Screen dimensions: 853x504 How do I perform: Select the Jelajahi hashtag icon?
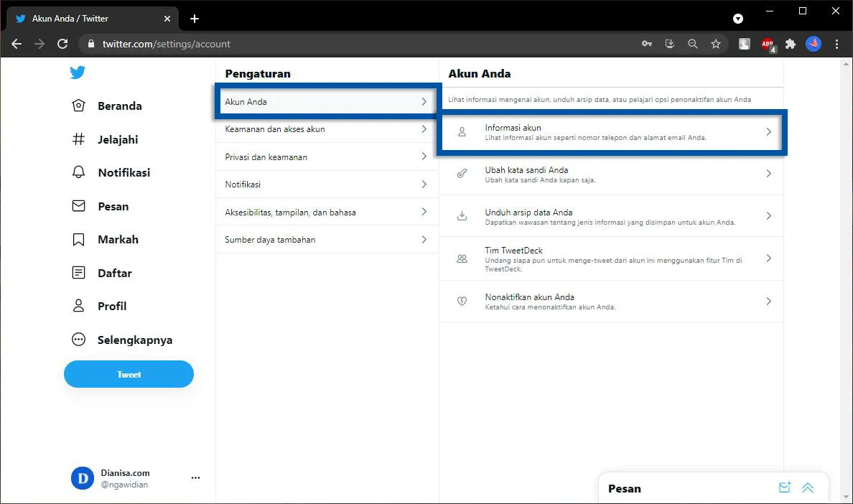click(x=78, y=139)
